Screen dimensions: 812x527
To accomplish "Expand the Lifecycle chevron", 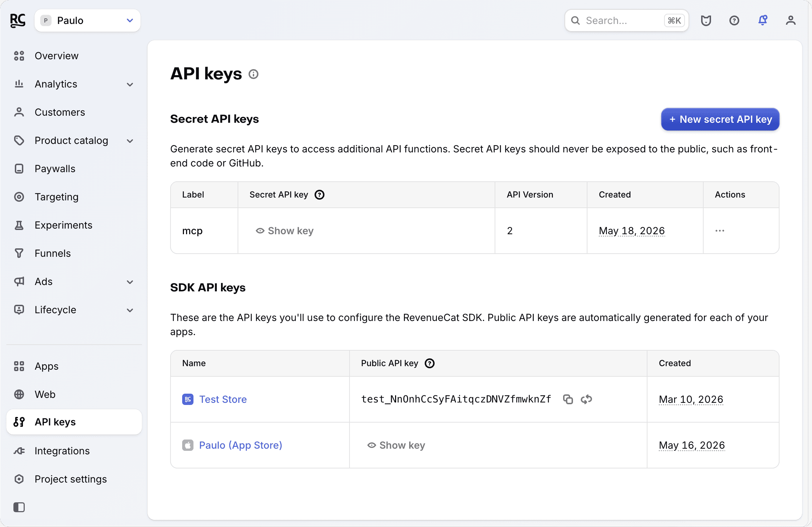I will pos(130,310).
